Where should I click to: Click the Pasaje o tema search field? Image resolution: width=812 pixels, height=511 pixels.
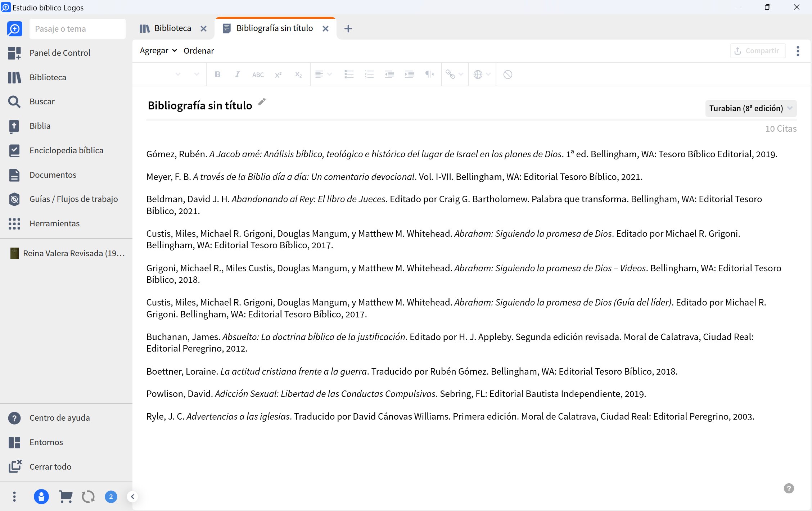click(x=77, y=29)
